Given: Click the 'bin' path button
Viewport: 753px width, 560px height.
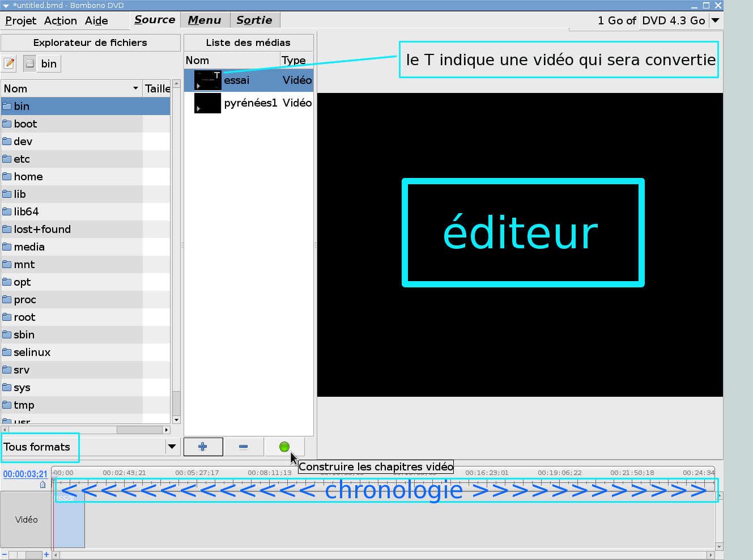Looking at the screenshot, I should click(x=49, y=63).
